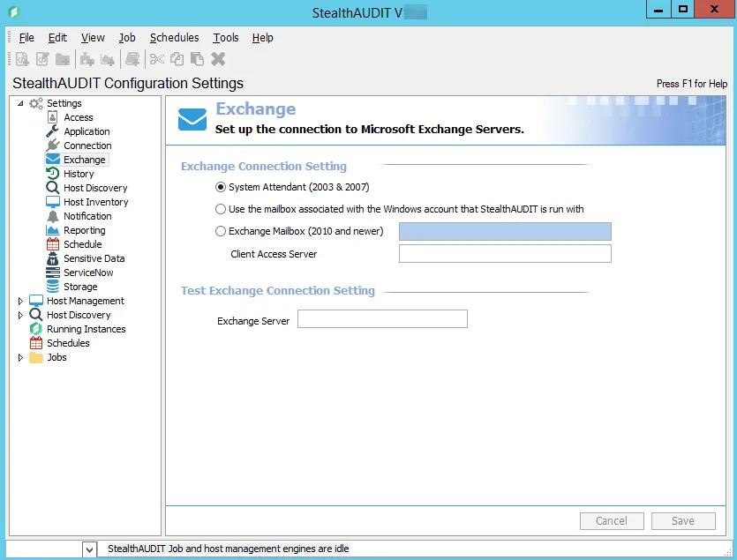
Task: Open the Schedules menu
Action: click(x=175, y=38)
